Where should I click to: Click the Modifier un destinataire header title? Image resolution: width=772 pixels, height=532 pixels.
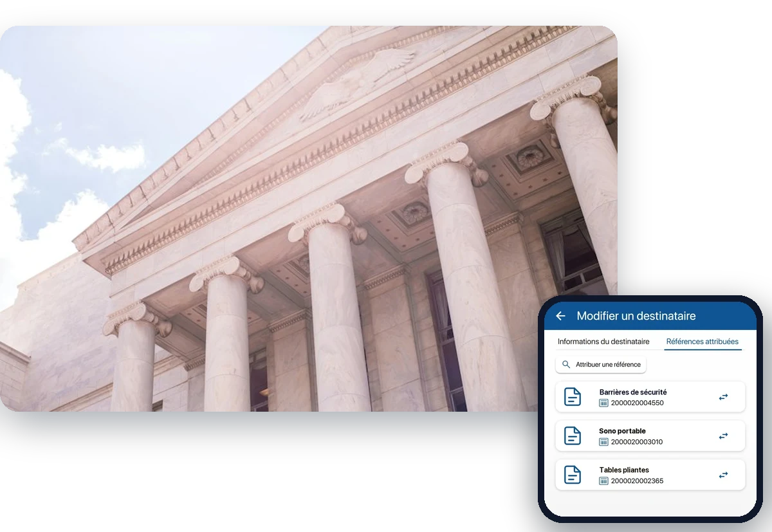[x=636, y=316]
